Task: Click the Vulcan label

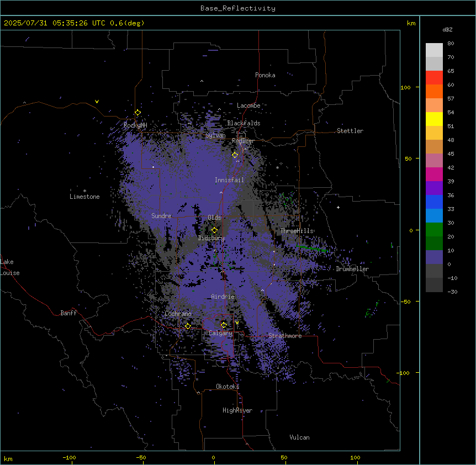Action: (300, 437)
